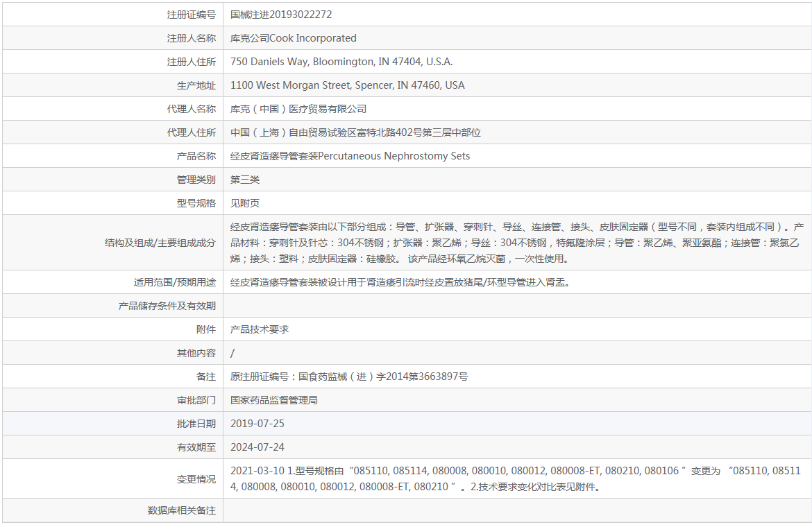Image resolution: width=812 pixels, height=527 pixels.
Task: Click the label 注册人名称
Action: [x=191, y=38]
